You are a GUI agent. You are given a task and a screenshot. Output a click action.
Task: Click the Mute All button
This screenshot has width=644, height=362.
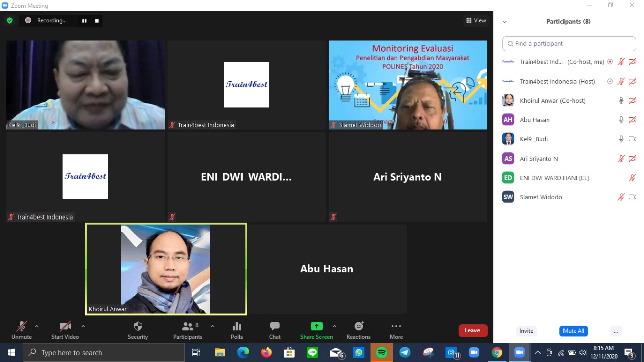573,331
